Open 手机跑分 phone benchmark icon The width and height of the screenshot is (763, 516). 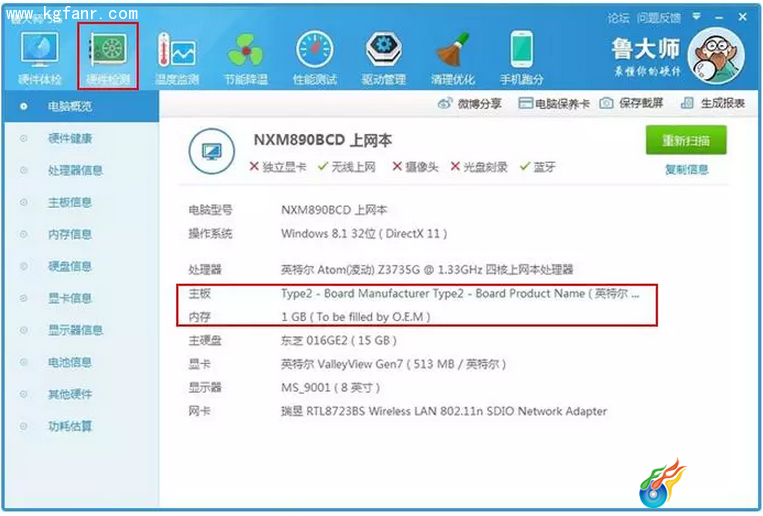[x=522, y=57]
